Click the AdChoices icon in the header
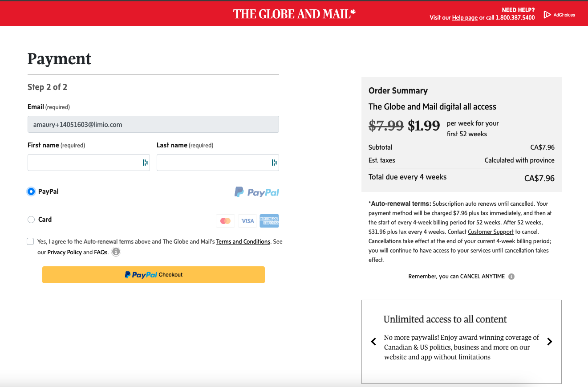 tap(548, 14)
